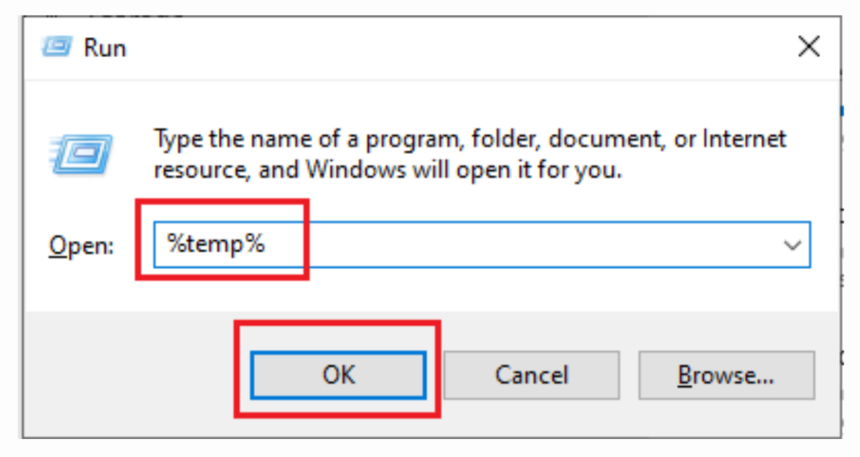Viewport: 860px width, 457px height.
Task: Click the %temp% text in Open box
Action: 216,244
